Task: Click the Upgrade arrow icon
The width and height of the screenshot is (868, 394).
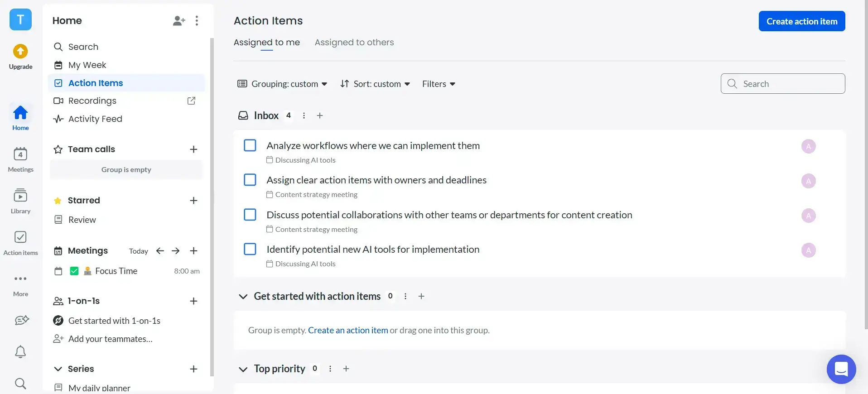Action: coord(20,52)
